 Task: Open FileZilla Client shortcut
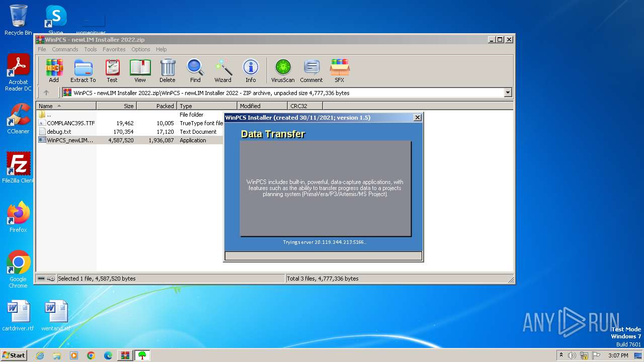[x=18, y=168]
